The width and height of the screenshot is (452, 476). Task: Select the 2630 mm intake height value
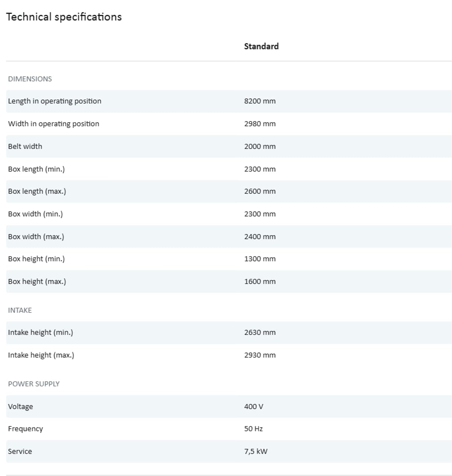pyautogui.click(x=260, y=333)
